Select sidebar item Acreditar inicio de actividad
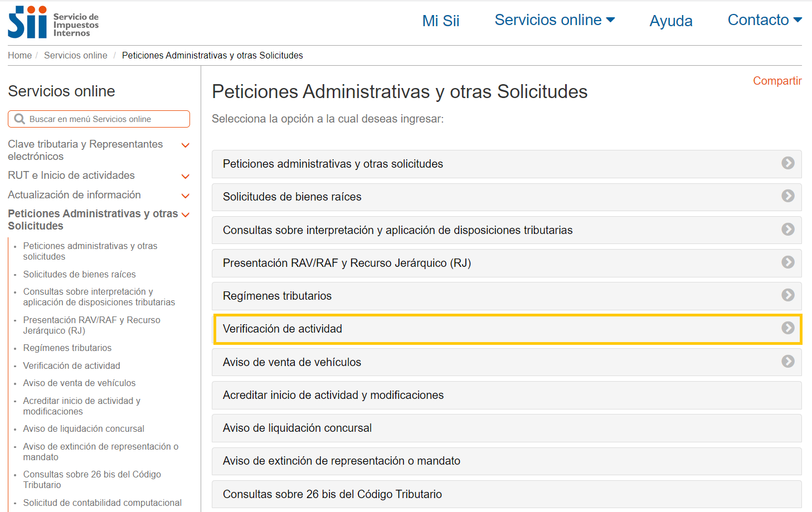This screenshot has width=812, height=512. pos(82,406)
